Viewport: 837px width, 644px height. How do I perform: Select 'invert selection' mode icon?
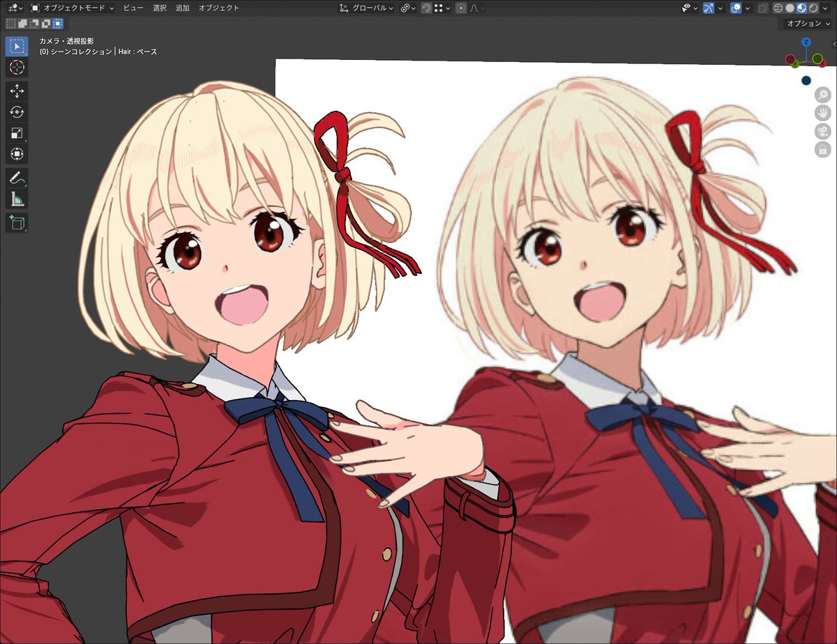(46, 24)
